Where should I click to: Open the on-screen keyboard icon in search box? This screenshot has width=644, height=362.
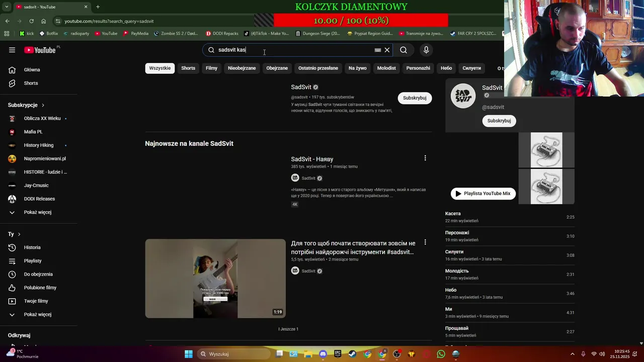(x=378, y=50)
